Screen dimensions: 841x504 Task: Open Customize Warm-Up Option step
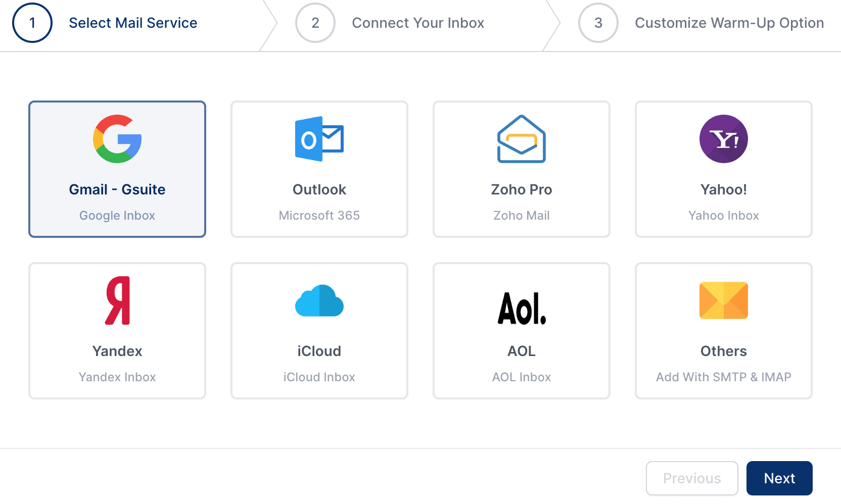point(729,23)
